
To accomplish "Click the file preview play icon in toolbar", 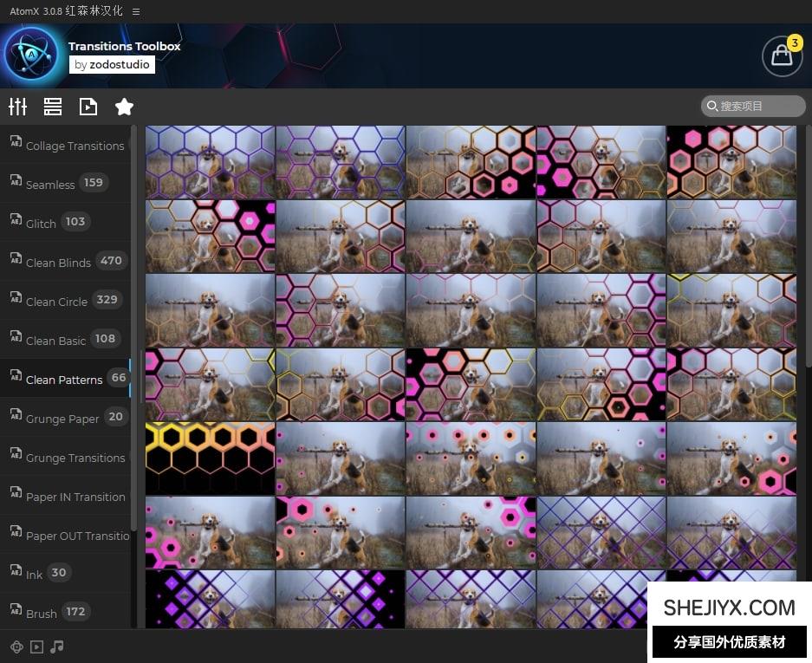I will tap(88, 107).
